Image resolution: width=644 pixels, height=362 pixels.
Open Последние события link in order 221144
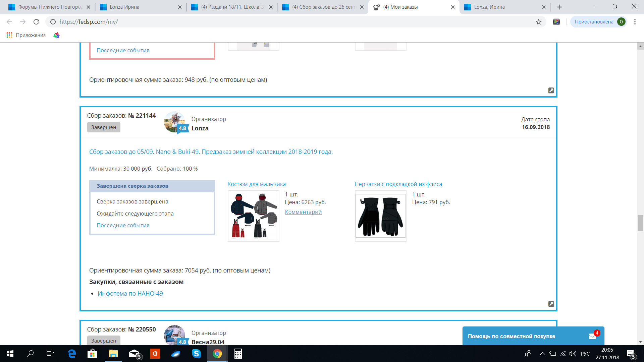pyautogui.click(x=123, y=225)
